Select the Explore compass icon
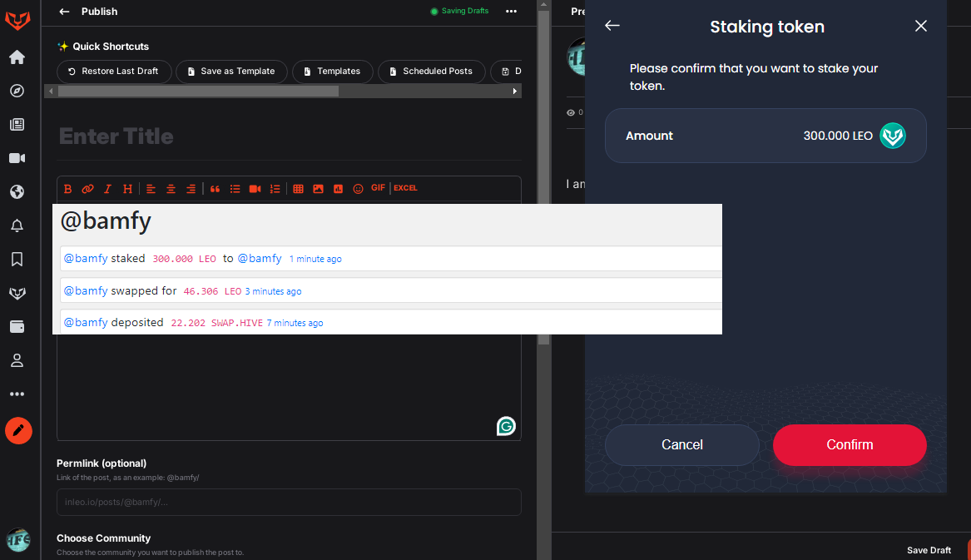 17,91
